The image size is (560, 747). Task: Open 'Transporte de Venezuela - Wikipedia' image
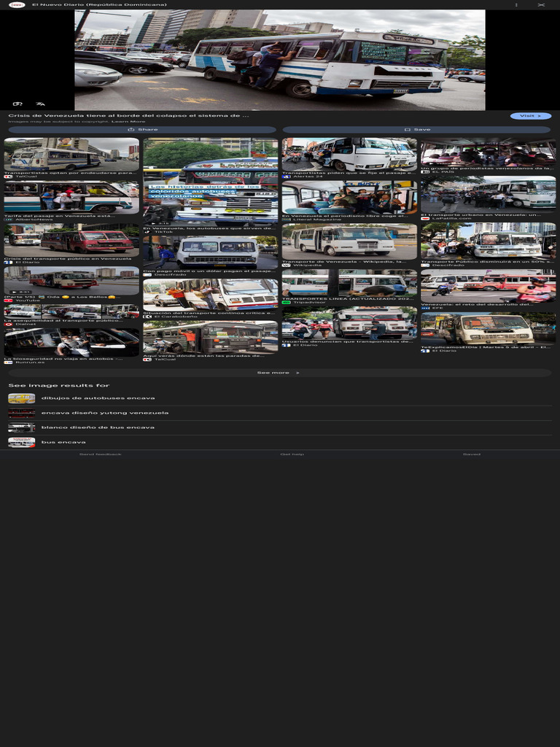pyautogui.click(x=349, y=241)
